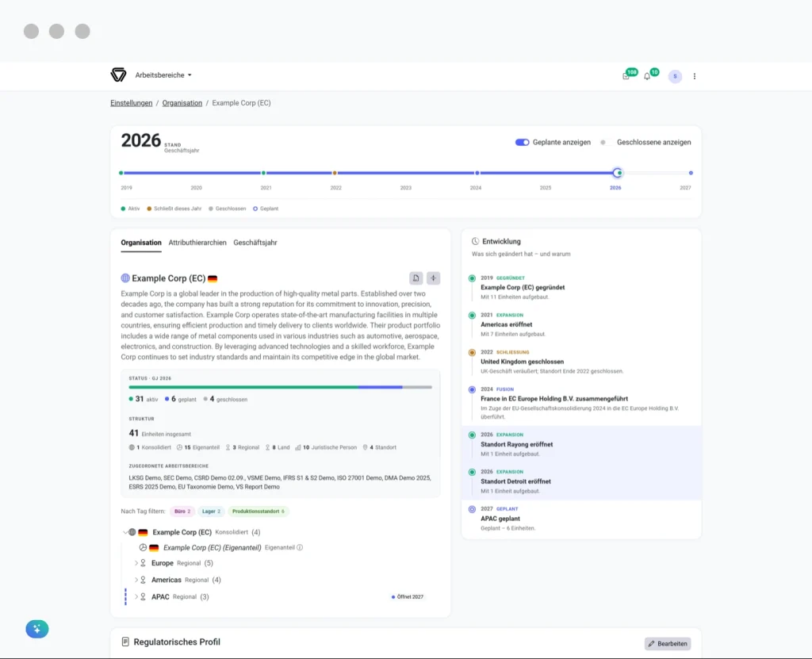Select the 2024 timeline marker dot
Viewport: 812px width, 659px height.
coord(477,173)
